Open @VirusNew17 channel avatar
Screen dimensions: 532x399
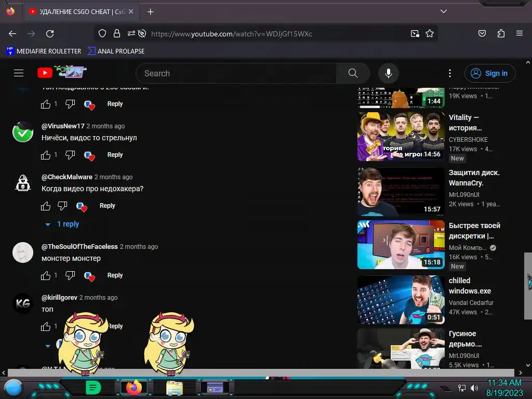pos(23,132)
